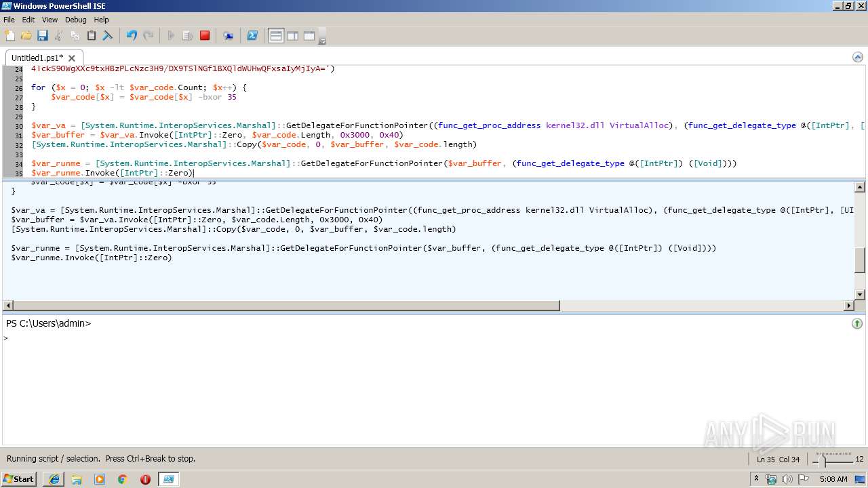
Task: Open the Debug menu
Action: pyautogui.click(x=75, y=20)
